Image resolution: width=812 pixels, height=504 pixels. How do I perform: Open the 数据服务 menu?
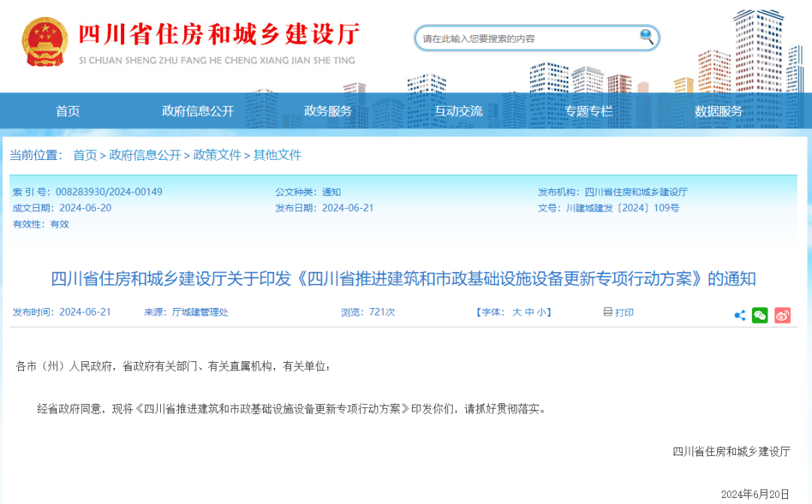click(x=719, y=110)
